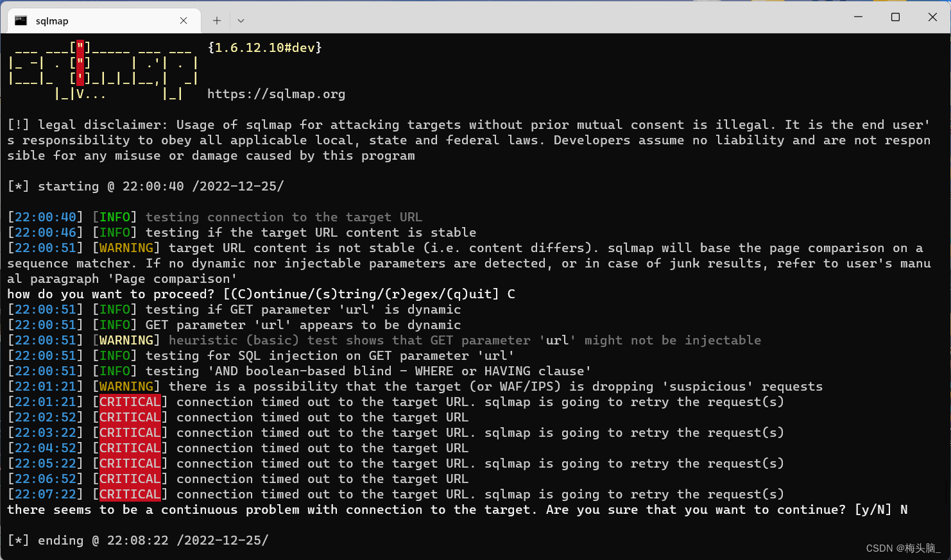
Task: Click the https://sqlmap.org link
Action: point(276,94)
